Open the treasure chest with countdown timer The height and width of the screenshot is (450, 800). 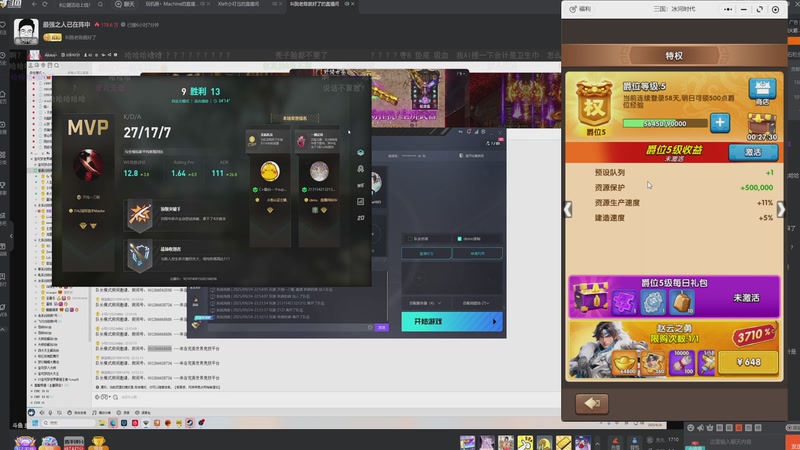[762, 126]
